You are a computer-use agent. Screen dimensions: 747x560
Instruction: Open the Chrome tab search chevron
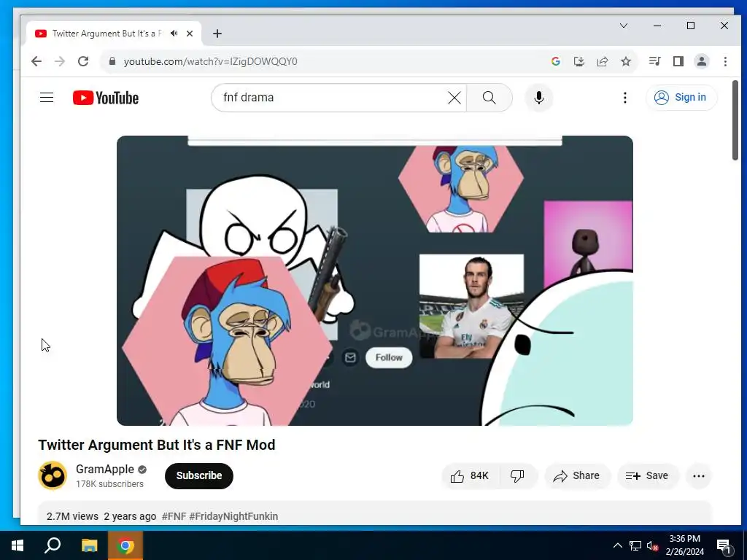coord(624,26)
